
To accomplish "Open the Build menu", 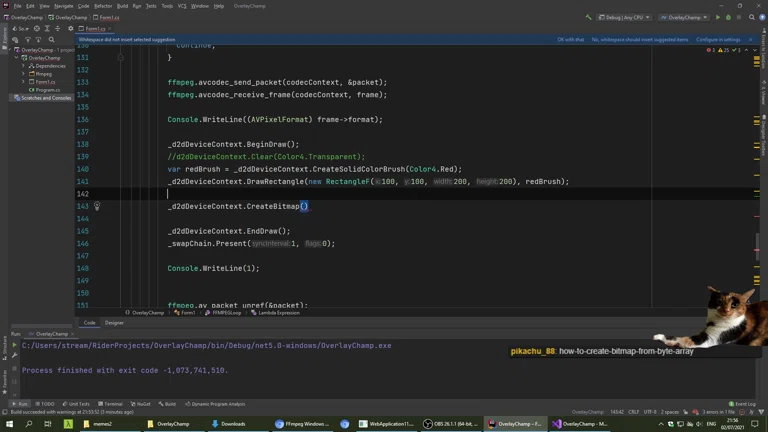I will tap(122, 6).
